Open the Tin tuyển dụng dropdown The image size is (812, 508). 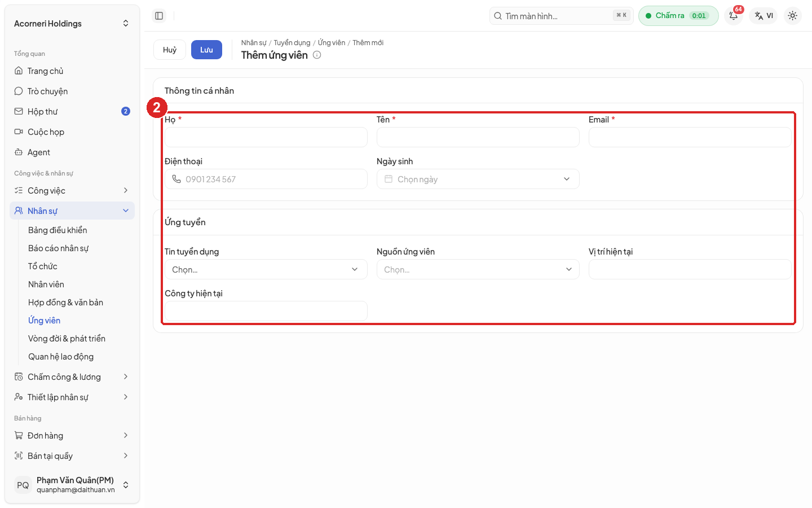266,269
